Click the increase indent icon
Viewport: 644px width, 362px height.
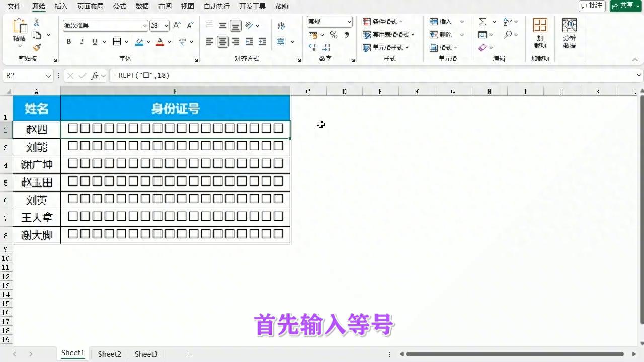coord(262,42)
